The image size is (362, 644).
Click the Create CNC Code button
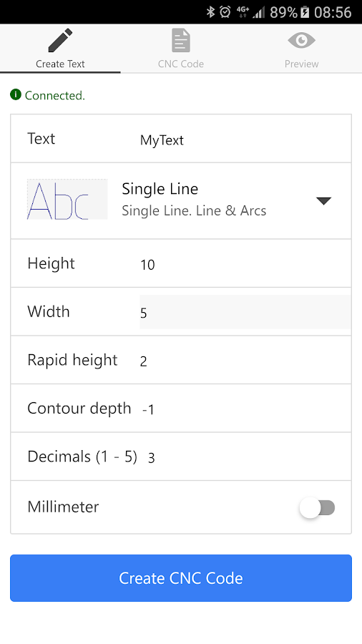(181, 578)
